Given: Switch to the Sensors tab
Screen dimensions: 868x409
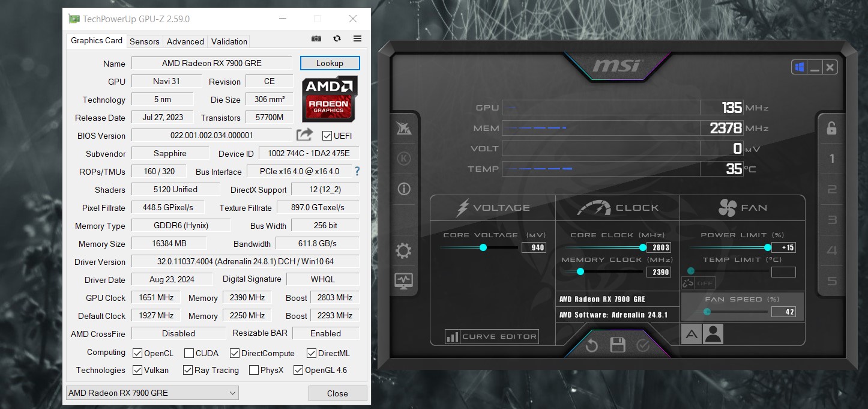Looking at the screenshot, I should [x=145, y=41].
